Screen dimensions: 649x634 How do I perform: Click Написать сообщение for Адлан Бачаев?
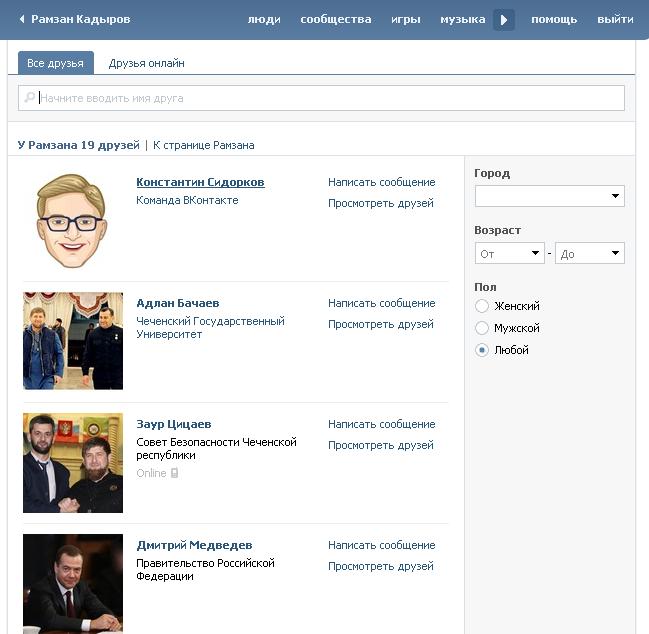tap(382, 303)
